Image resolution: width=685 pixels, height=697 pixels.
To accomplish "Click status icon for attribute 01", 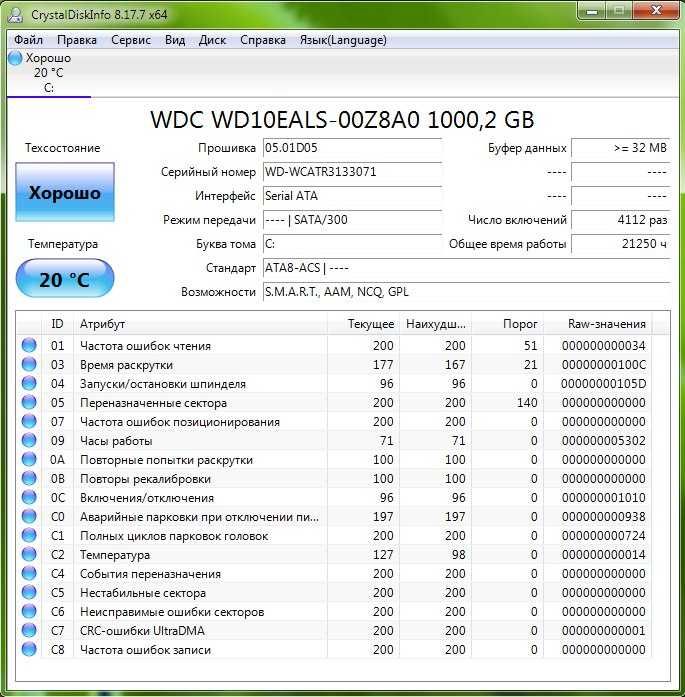I will (29, 345).
